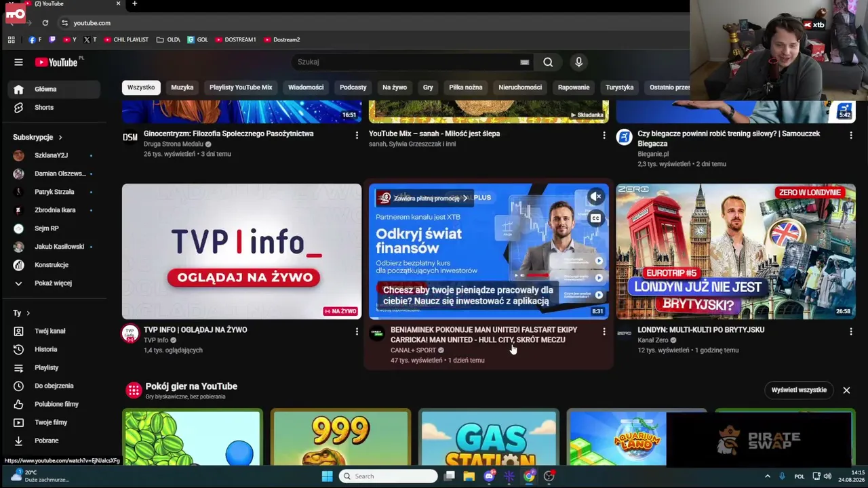Reload the page in the browser
Image resolution: width=868 pixels, height=488 pixels.
tap(45, 23)
